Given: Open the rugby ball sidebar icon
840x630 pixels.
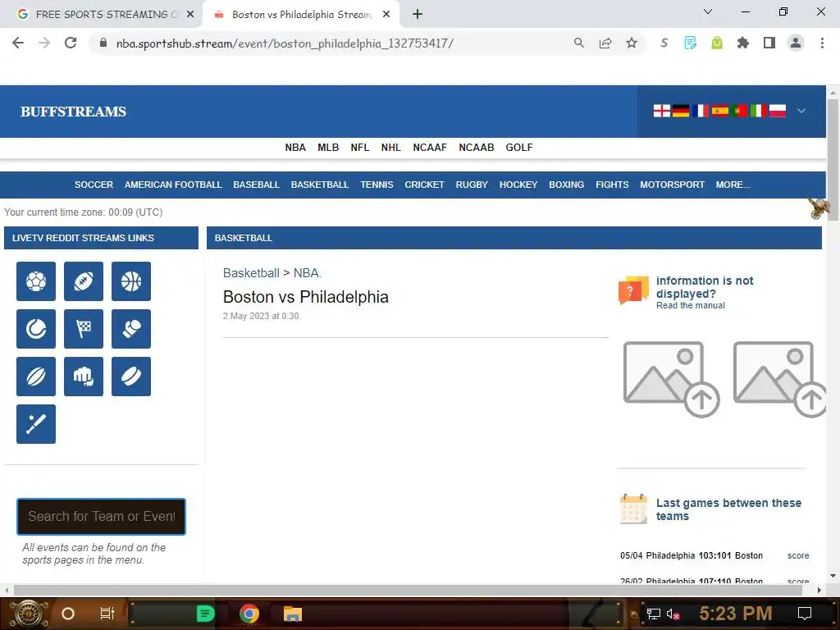Looking at the screenshot, I should [36, 377].
